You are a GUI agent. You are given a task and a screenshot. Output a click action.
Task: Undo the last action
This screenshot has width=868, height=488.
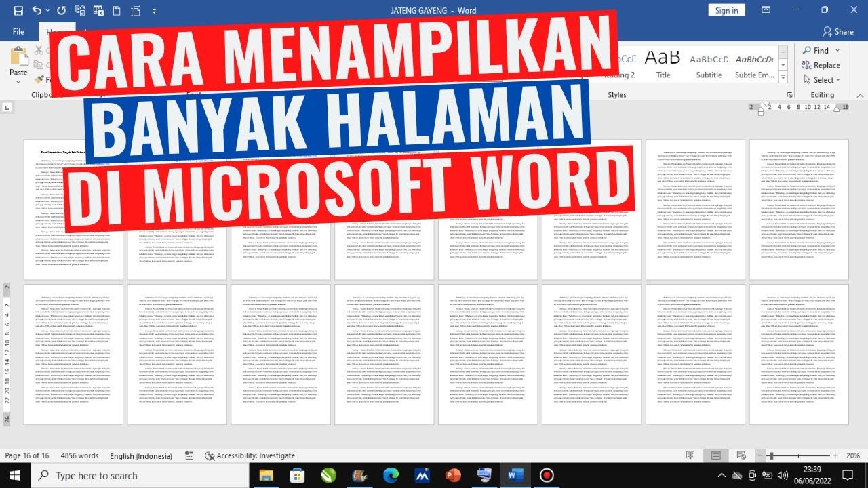tap(36, 11)
